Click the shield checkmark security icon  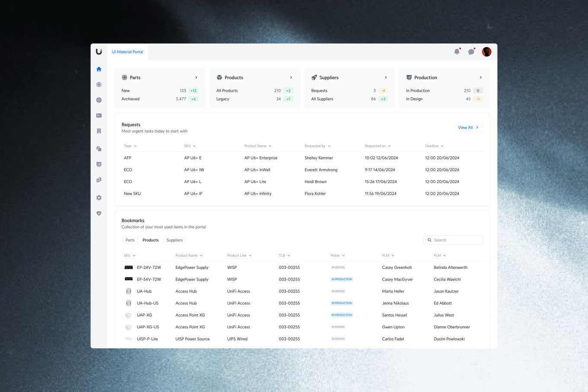[x=99, y=213]
